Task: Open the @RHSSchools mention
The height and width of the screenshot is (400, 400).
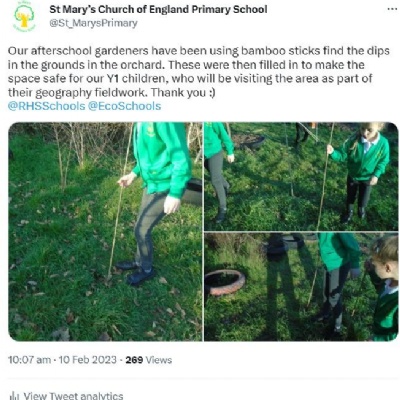Action: point(46,106)
